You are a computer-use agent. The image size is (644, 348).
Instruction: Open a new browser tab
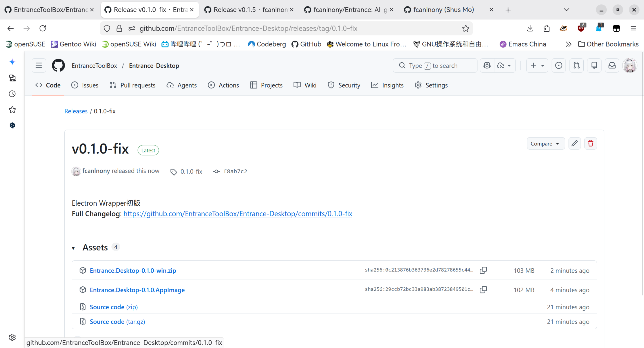click(508, 10)
